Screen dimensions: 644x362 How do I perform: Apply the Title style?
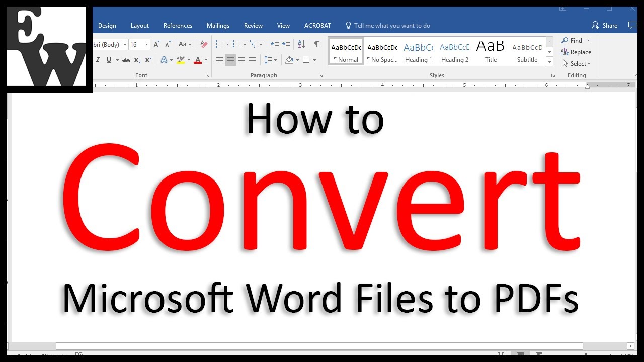(491, 52)
